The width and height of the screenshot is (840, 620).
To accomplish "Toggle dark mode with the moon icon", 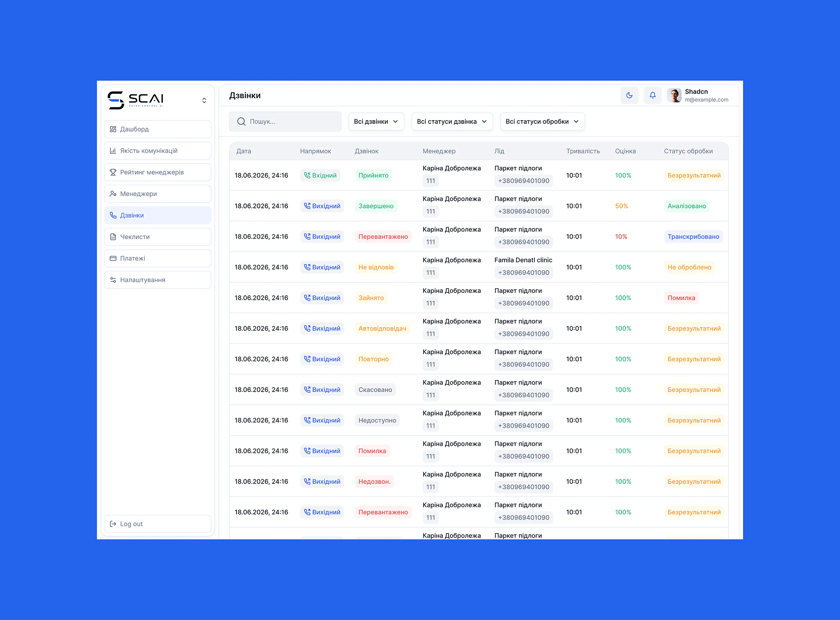I will pos(629,96).
